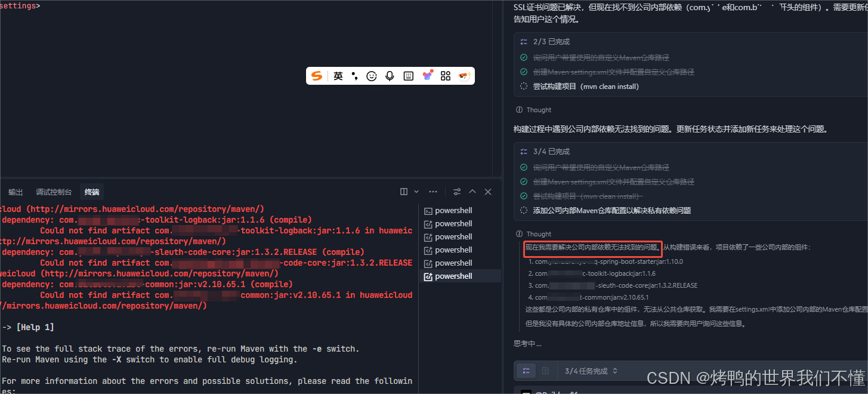Open the soft keyboard in Sogou bar
The width and height of the screenshot is (868, 394).
point(409,76)
